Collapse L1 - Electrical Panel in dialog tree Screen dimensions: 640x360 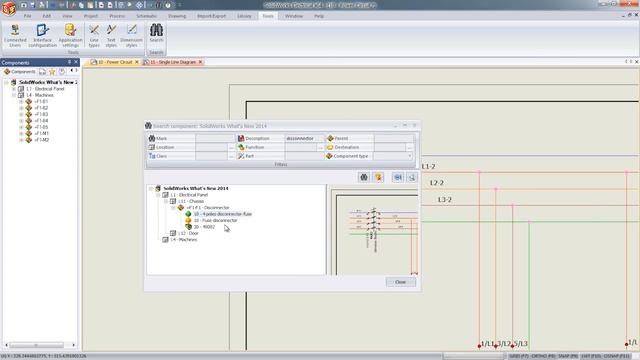(x=158, y=195)
